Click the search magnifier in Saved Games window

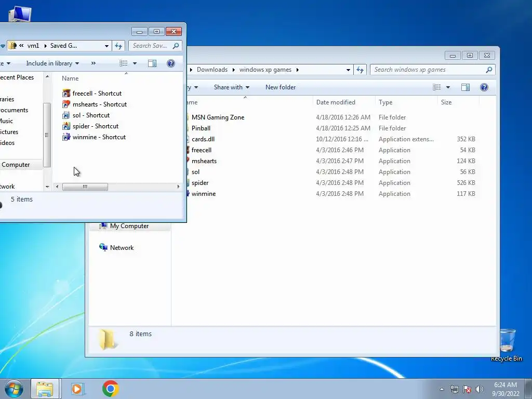click(x=176, y=46)
